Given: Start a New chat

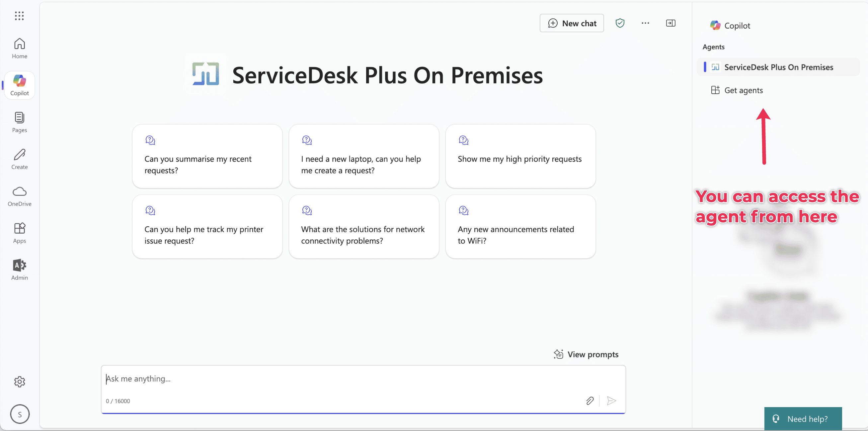Looking at the screenshot, I should (572, 23).
